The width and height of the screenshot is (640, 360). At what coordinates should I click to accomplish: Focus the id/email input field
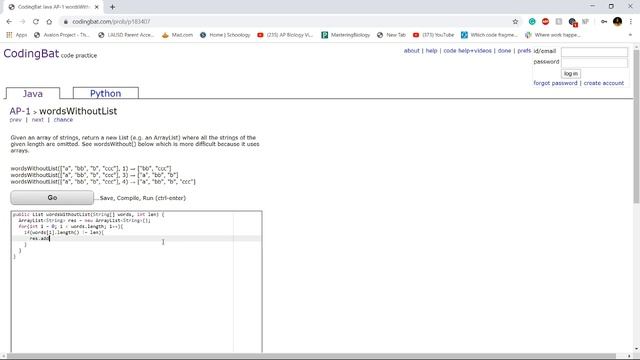[594, 52]
